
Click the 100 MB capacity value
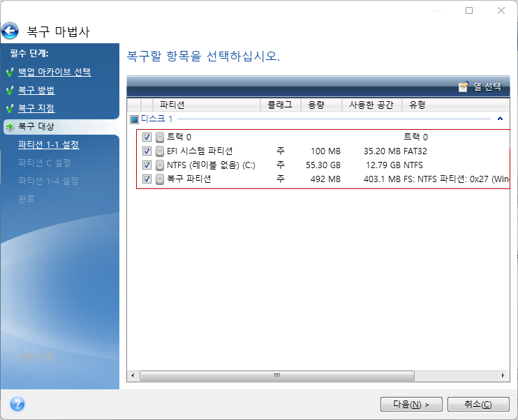tap(325, 151)
